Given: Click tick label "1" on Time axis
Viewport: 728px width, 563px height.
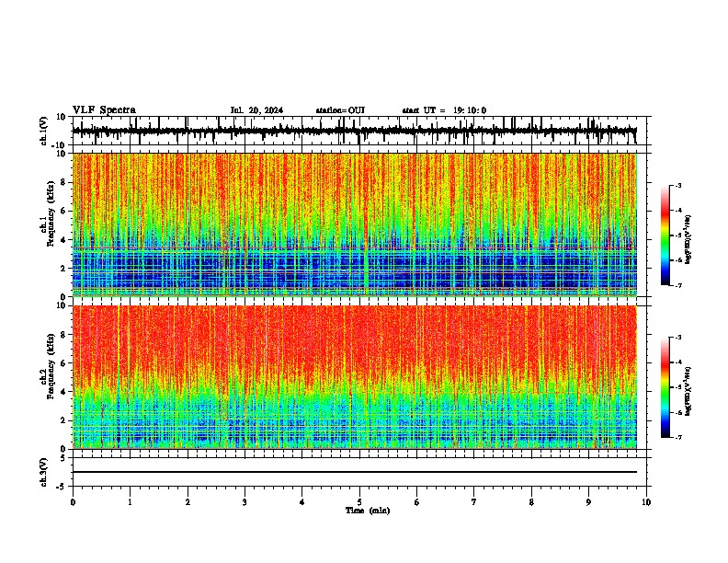Looking at the screenshot, I should pyautogui.click(x=131, y=502).
